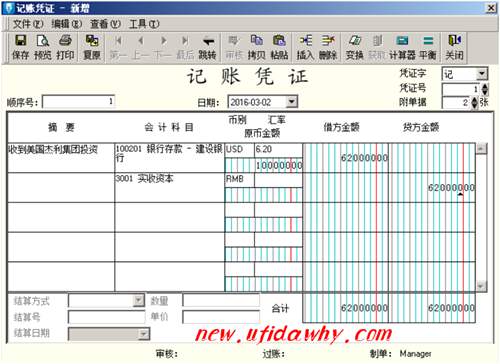Click the 复原 restore icon
500x364 pixels.
click(92, 41)
